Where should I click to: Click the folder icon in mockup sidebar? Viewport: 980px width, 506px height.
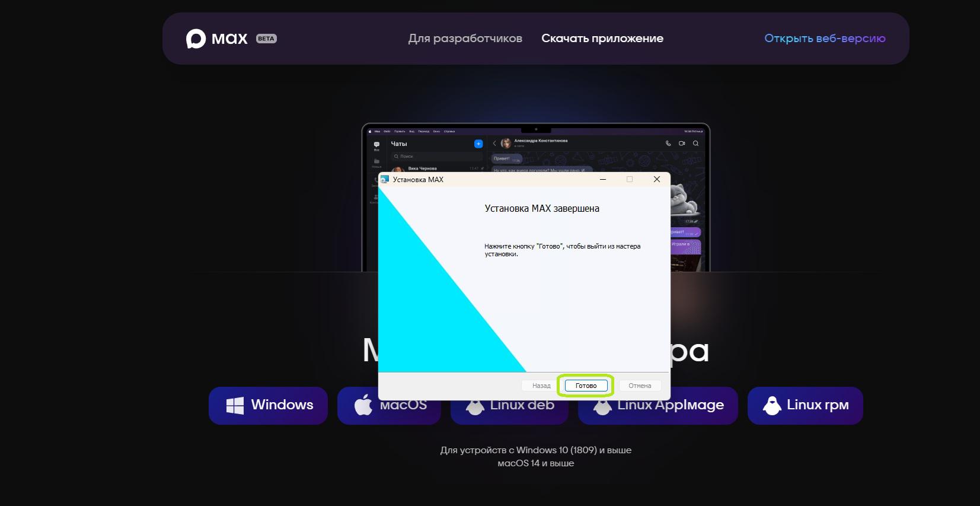click(376, 161)
